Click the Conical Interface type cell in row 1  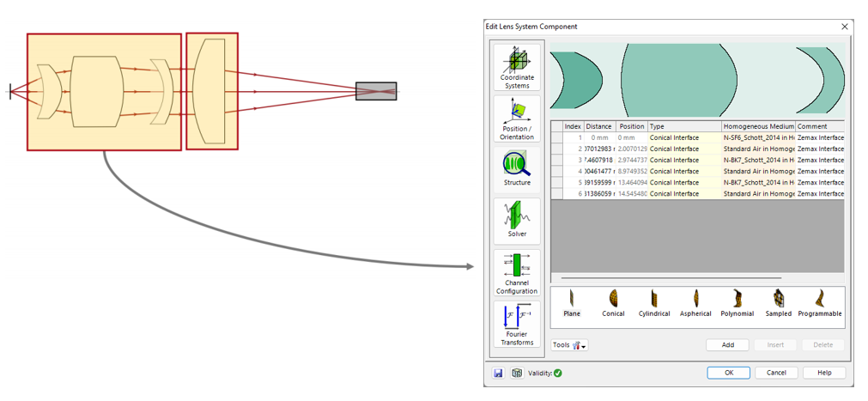point(685,138)
